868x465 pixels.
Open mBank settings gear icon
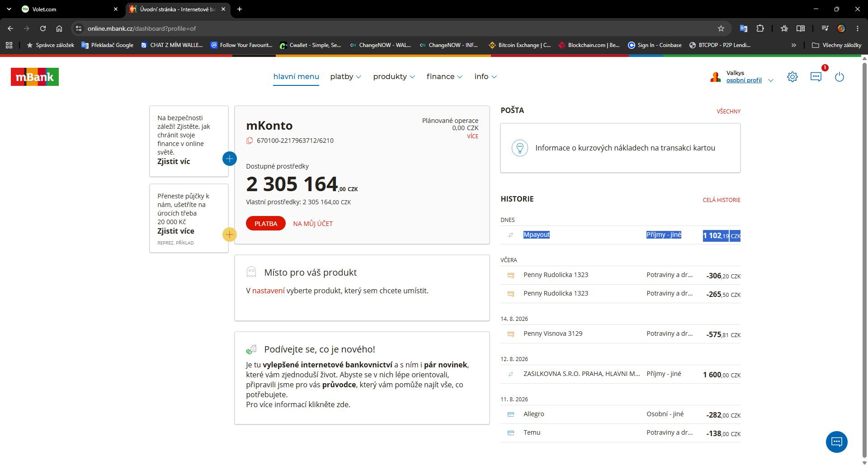coord(792,77)
